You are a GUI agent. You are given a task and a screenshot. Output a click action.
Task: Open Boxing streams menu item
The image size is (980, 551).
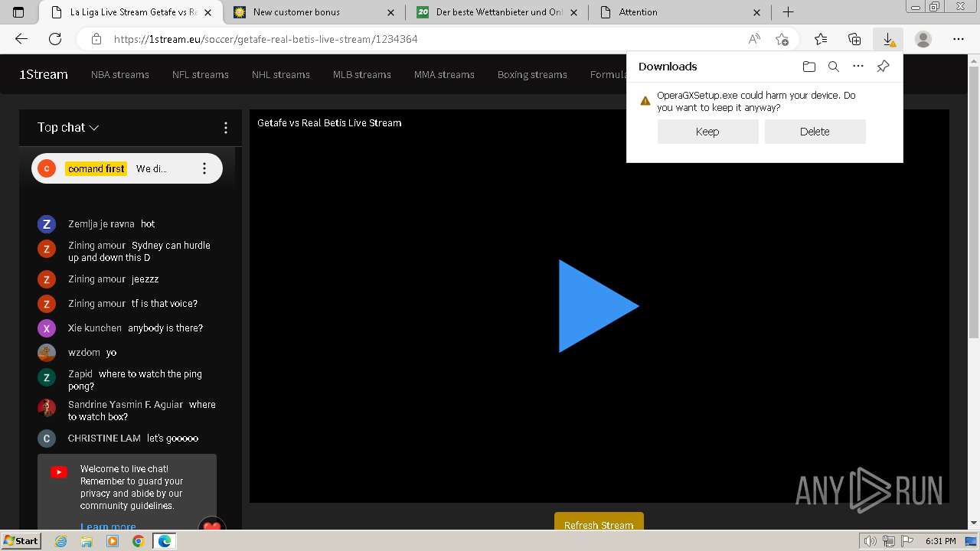pyautogui.click(x=532, y=74)
